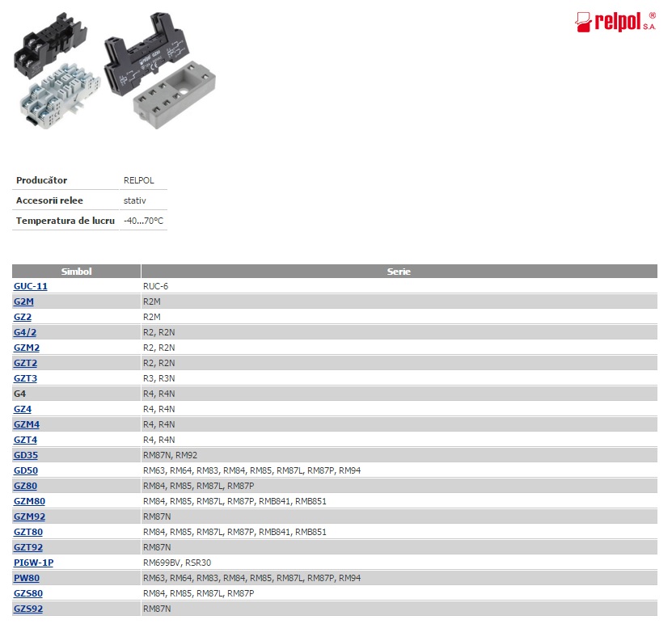
Task: Select the G4 symbol text
Action: pos(19,394)
